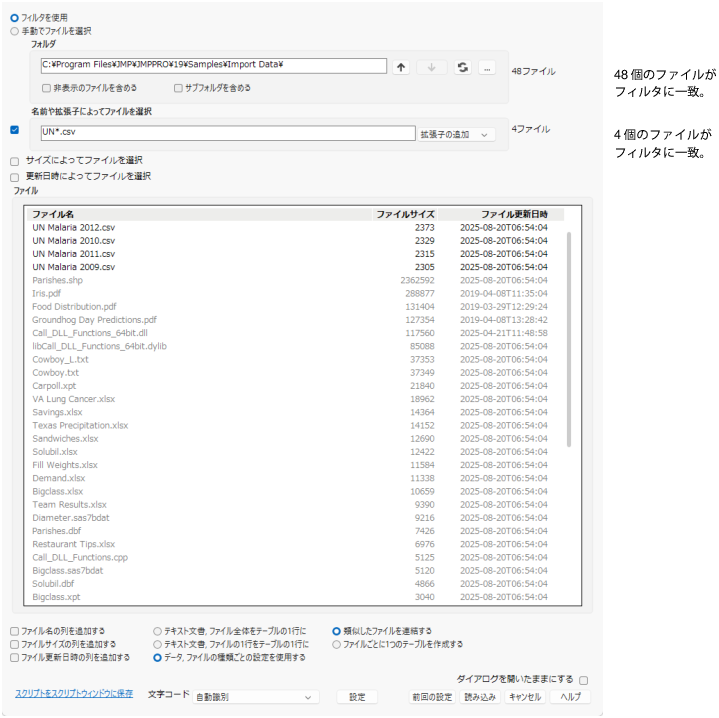Image resolution: width=719 pixels, height=718 pixels.
Task: Enable サイズによってファイルを選択 checkbox
Action: (15, 161)
